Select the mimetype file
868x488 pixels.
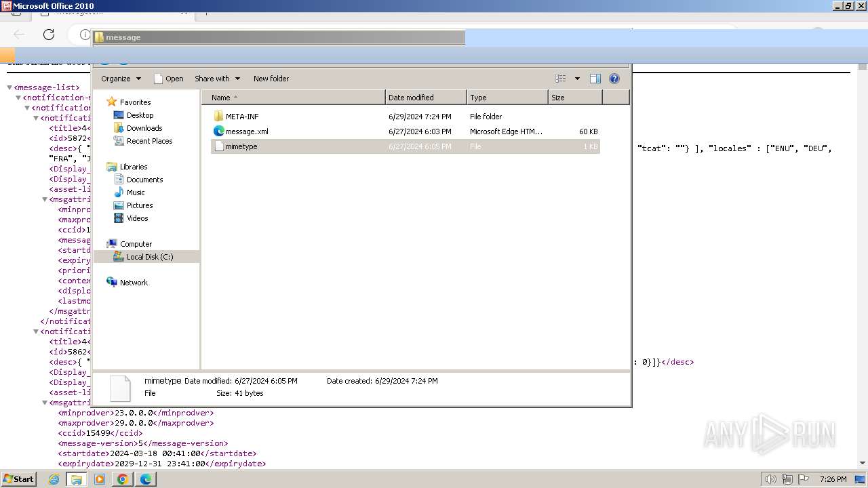(406, 146)
